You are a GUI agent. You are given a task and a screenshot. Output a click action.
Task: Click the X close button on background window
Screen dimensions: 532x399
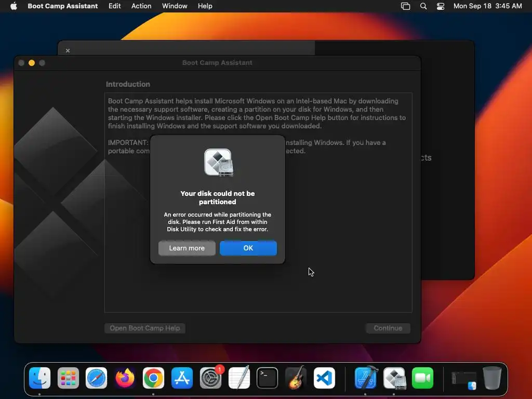(68, 50)
